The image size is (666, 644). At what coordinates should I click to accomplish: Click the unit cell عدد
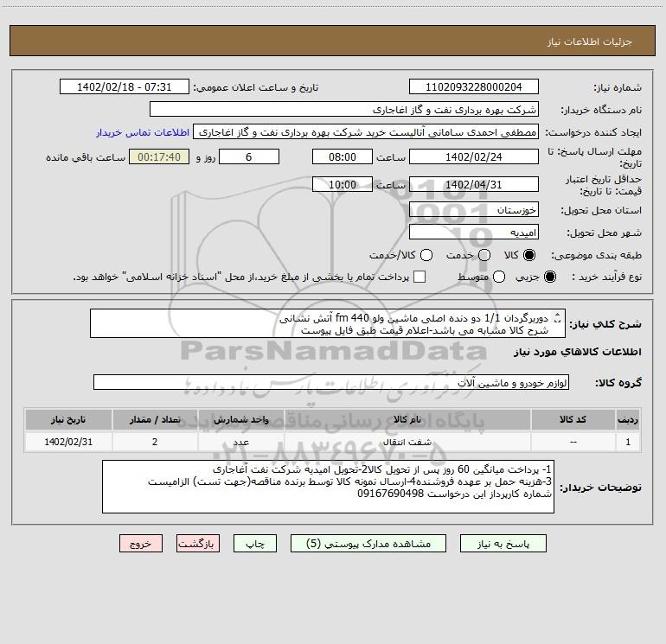tap(240, 442)
